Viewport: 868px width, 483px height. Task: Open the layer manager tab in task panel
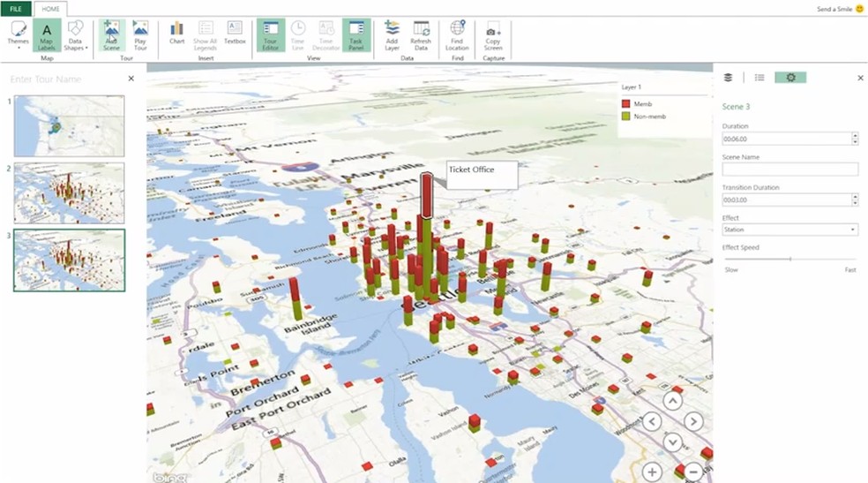point(728,78)
